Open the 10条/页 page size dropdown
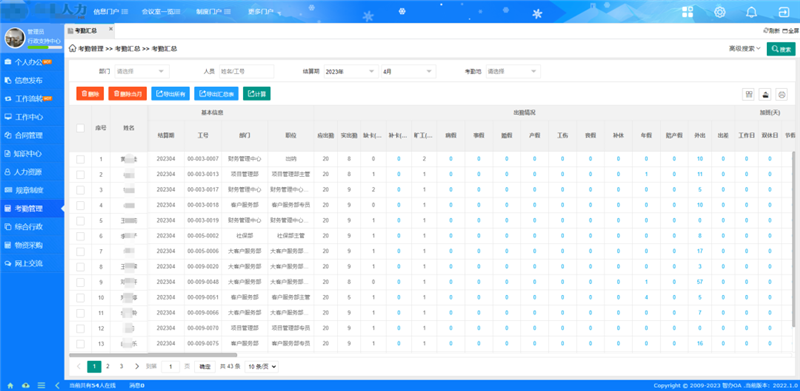Image resolution: width=800 pixels, height=391 pixels. (x=262, y=366)
